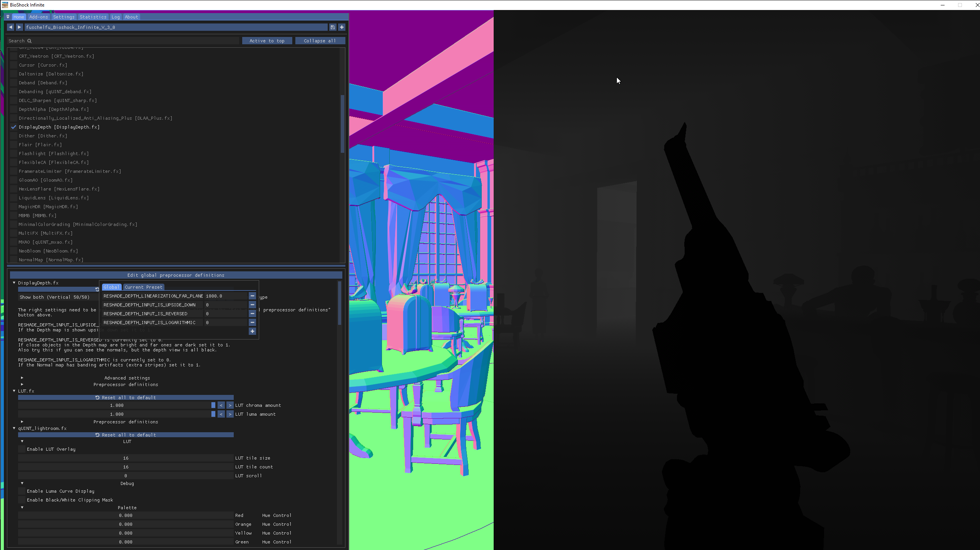
Task: Click the previous preset arrow button
Action: coord(11,27)
